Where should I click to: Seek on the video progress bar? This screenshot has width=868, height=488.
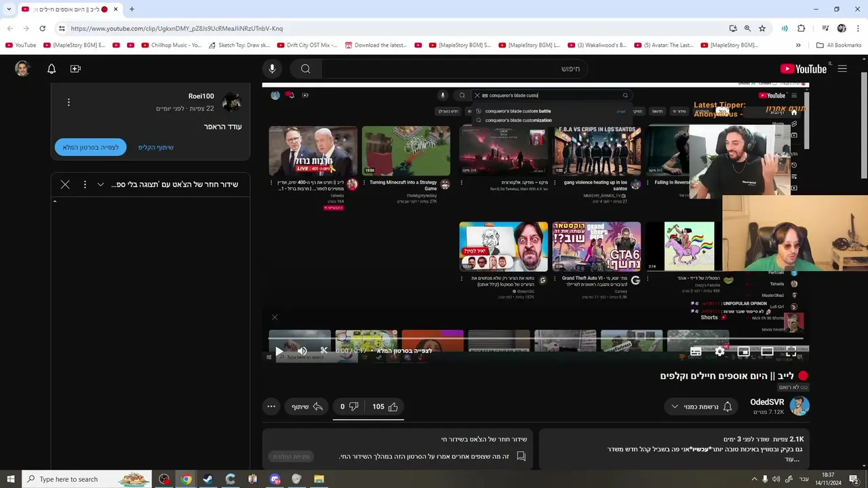pos(536,338)
